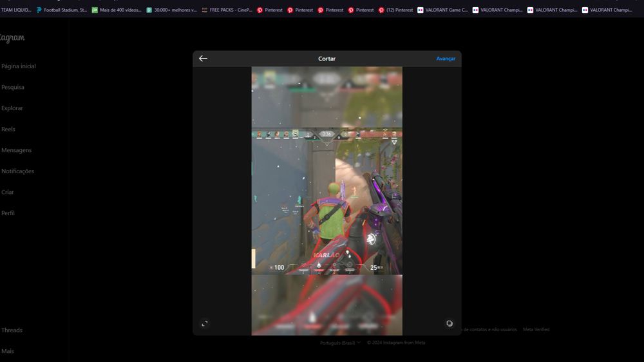The image size is (644, 362).
Task: Open Notificações in the sidebar
Action: click(17, 171)
